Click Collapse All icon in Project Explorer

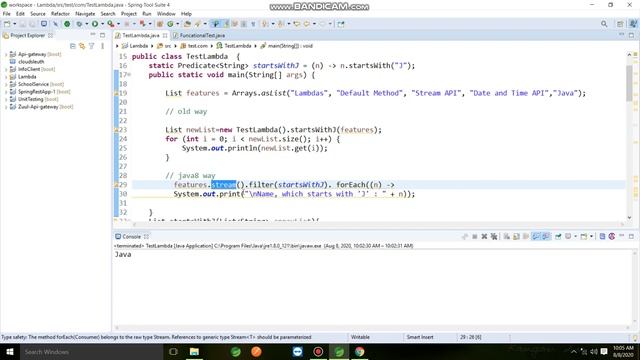click(73, 46)
